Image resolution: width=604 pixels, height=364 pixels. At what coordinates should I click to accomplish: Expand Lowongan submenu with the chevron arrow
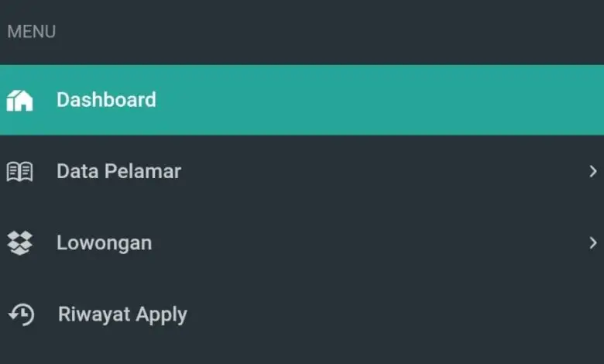click(x=593, y=242)
